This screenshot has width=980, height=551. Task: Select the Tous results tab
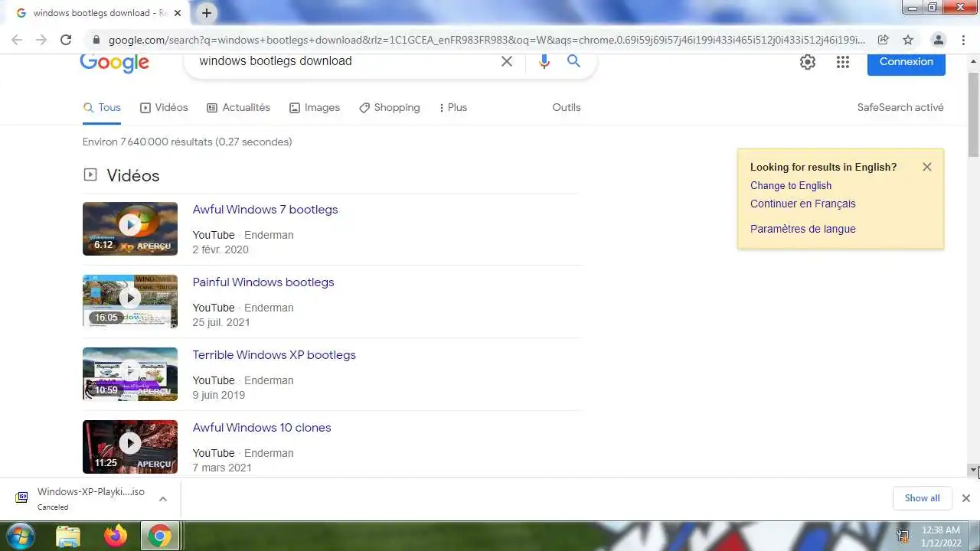(x=102, y=108)
